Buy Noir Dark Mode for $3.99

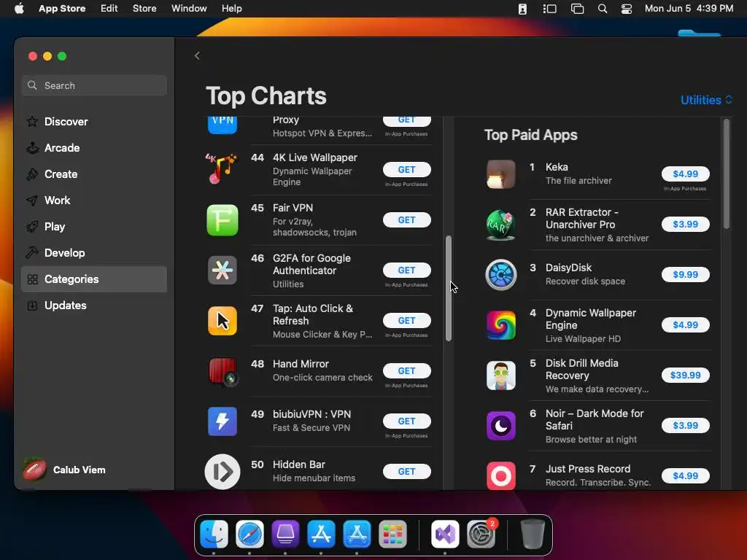pos(685,425)
